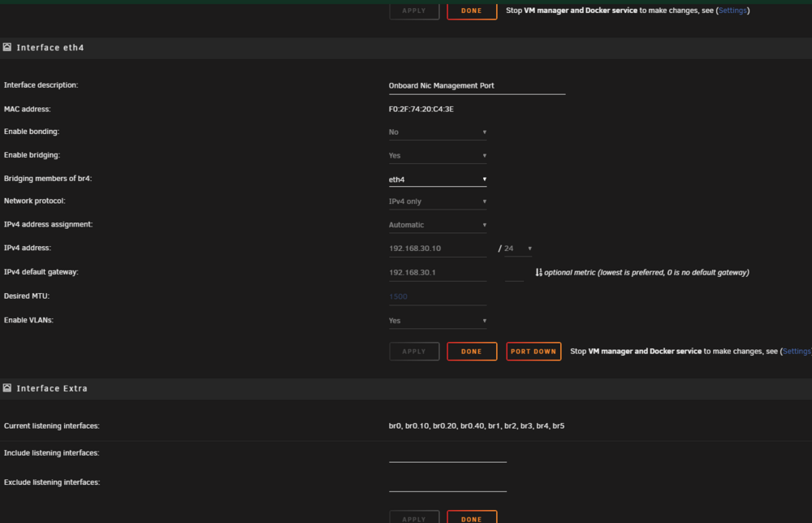This screenshot has height=523, width=812.
Task: Click Apply in Interface Extra section
Action: [x=414, y=517]
